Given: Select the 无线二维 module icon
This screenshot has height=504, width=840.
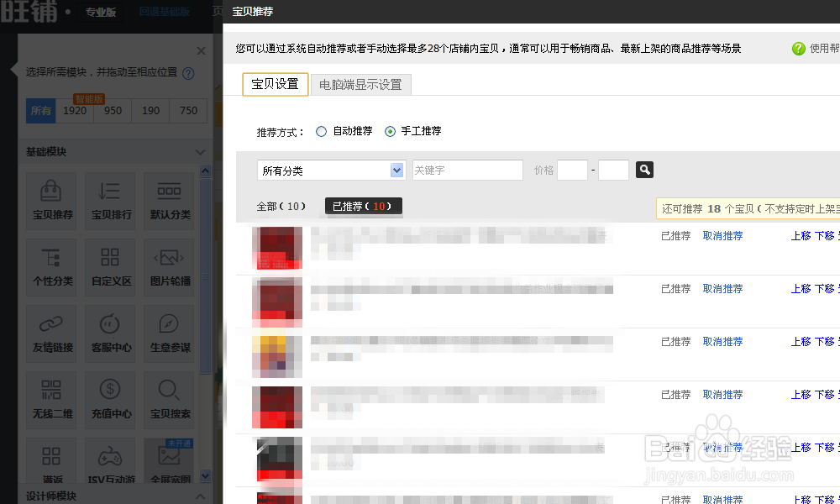Looking at the screenshot, I should tap(51, 400).
